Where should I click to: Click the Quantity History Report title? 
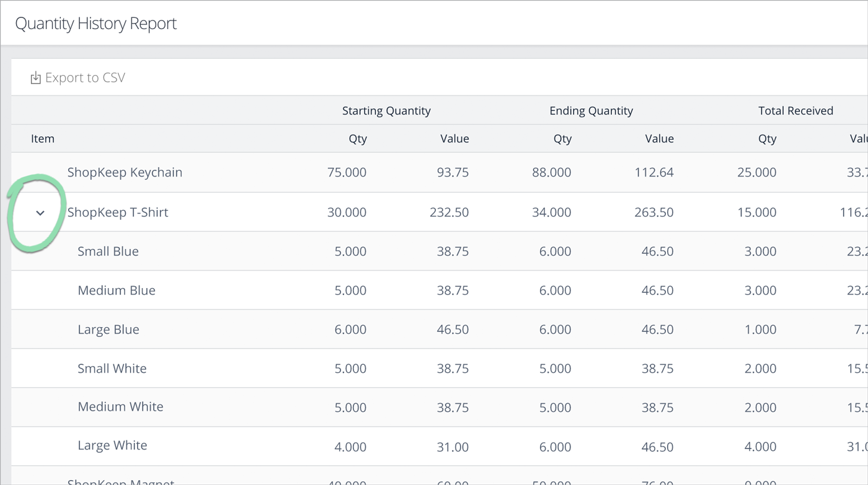pos(96,24)
